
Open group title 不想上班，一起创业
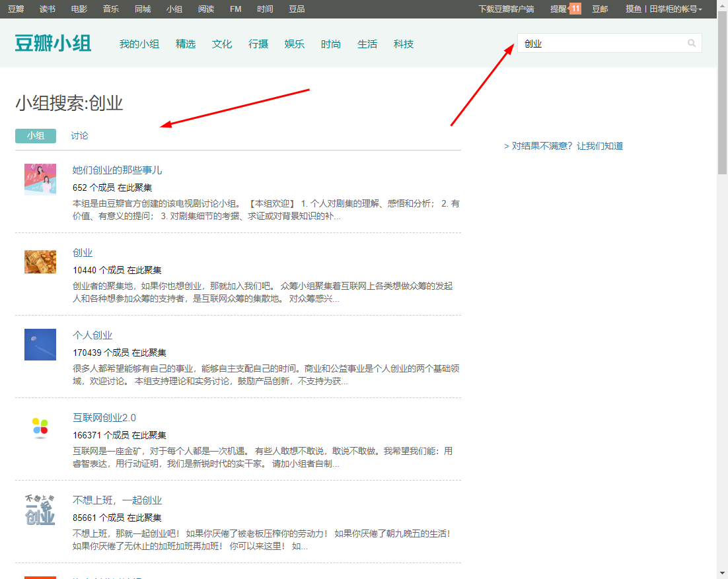[x=117, y=500]
